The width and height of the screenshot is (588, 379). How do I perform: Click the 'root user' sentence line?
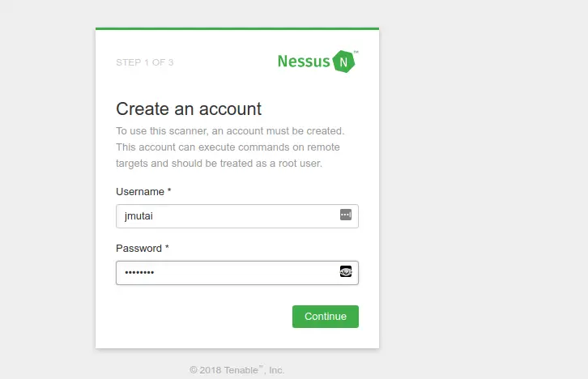tap(219, 164)
